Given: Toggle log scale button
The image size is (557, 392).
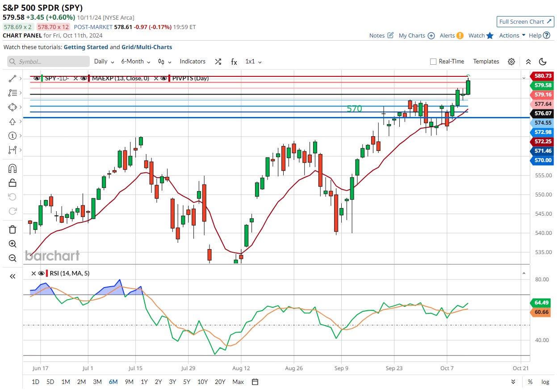Looking at the screenshot, I should point(545,382).
